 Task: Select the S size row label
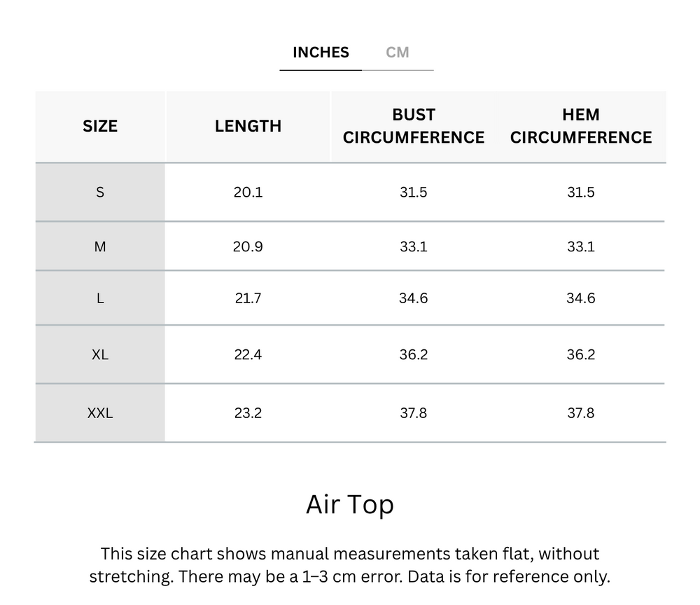point(100,192)
